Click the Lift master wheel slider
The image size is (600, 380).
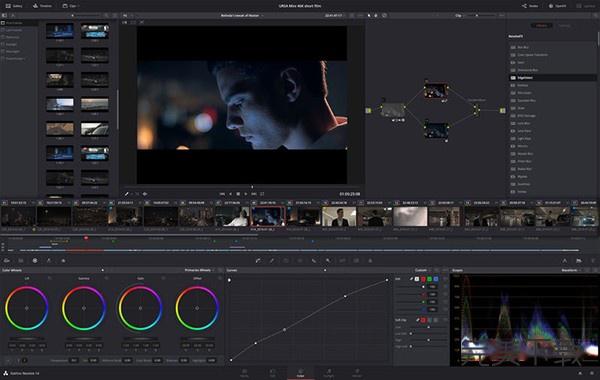pos(26,339)
